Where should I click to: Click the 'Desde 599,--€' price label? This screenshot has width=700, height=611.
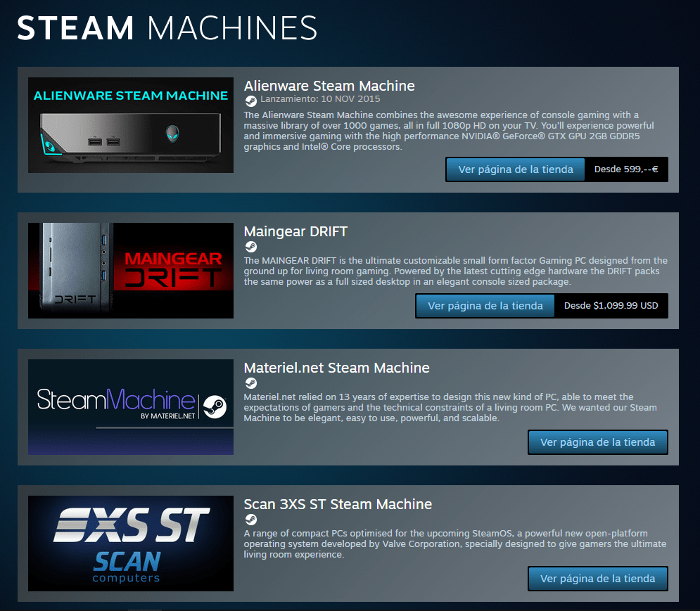(626, 169)
